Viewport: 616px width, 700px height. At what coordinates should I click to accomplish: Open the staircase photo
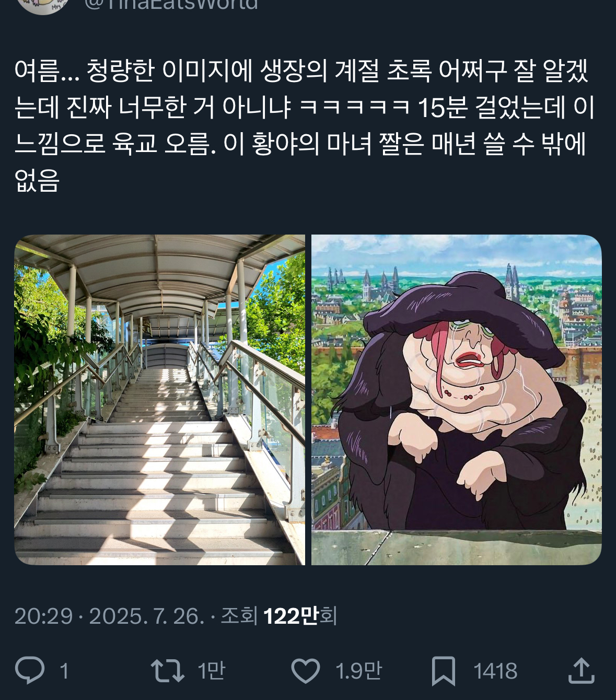[159, 400]
